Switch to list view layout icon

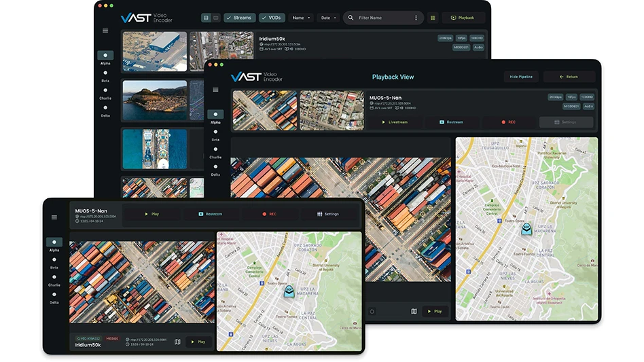[207, 18]
